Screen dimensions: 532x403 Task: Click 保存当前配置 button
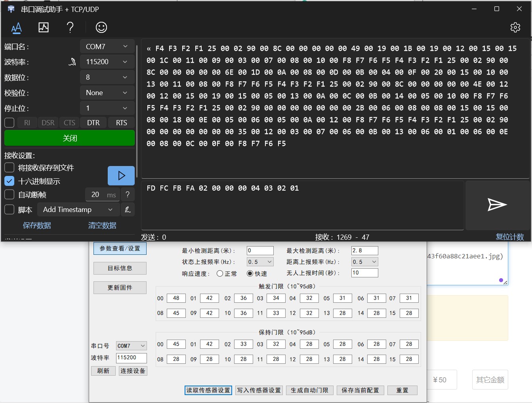coord(360,390)
